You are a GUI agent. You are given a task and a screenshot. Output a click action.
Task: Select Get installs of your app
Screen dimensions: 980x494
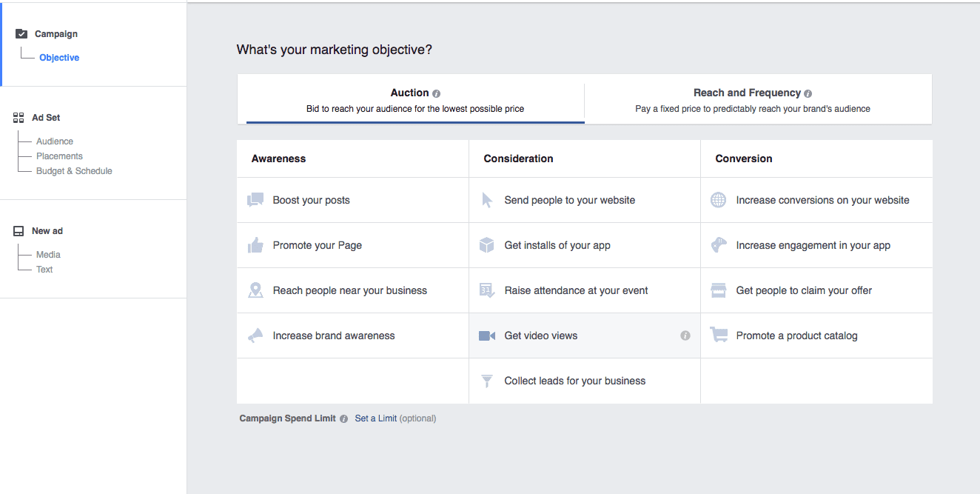585,245
